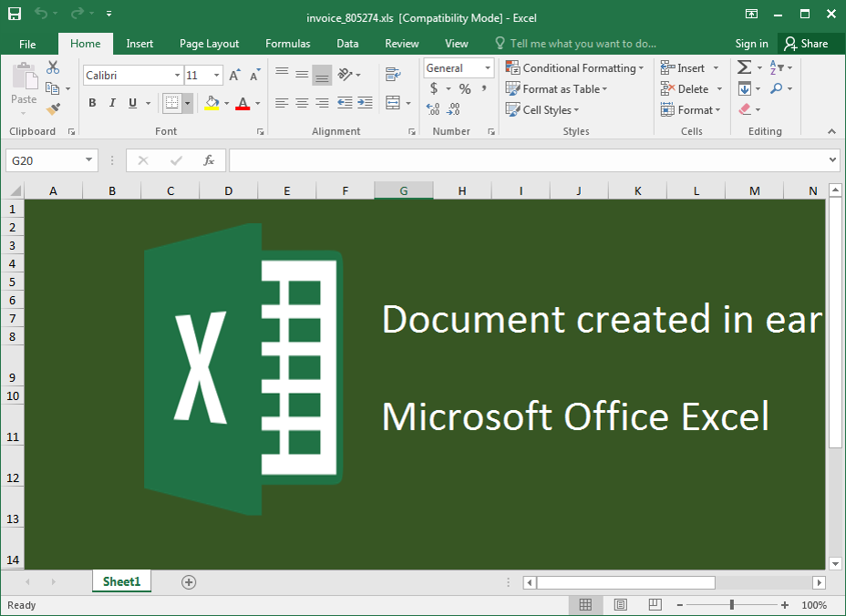Click the Cut scissors icon
846x616 pixels.
[x=52, y=67]
